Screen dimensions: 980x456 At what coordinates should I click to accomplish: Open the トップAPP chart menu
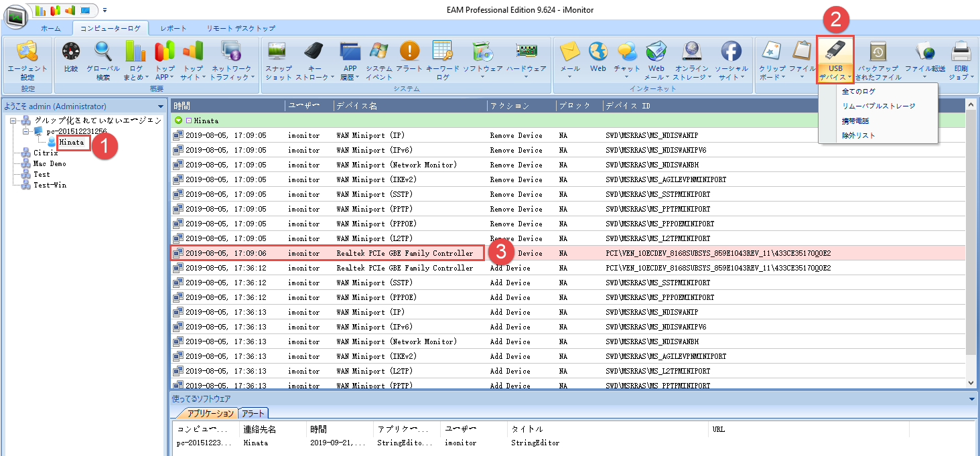(165, 61)
